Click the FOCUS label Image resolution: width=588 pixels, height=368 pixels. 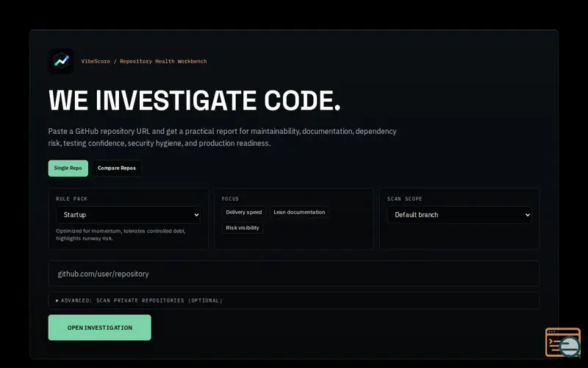[230, 199]
